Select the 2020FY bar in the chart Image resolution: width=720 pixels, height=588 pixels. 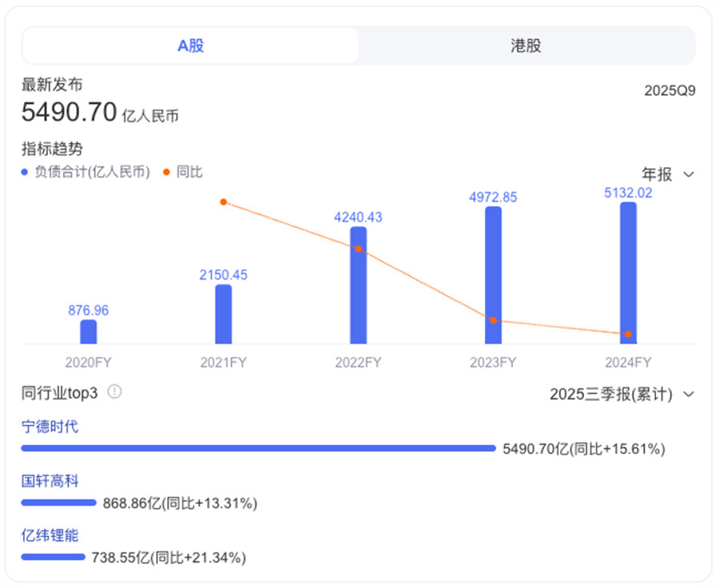(89, 331)
